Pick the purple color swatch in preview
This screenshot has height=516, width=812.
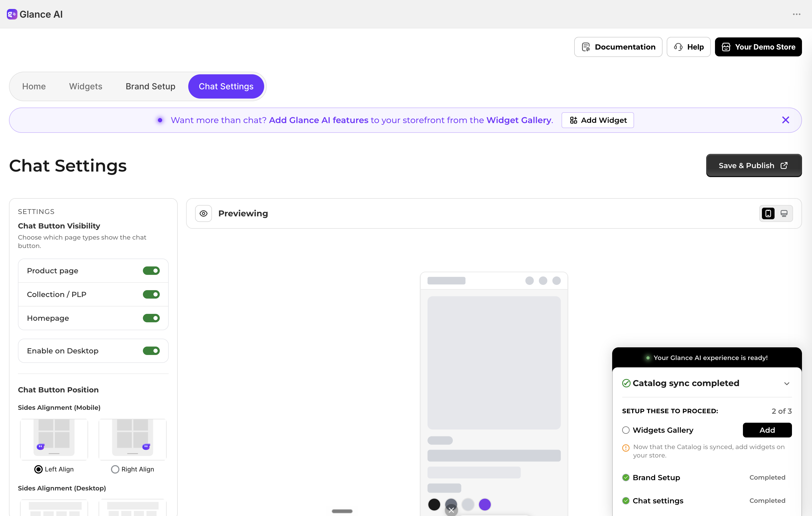point(485,505)
